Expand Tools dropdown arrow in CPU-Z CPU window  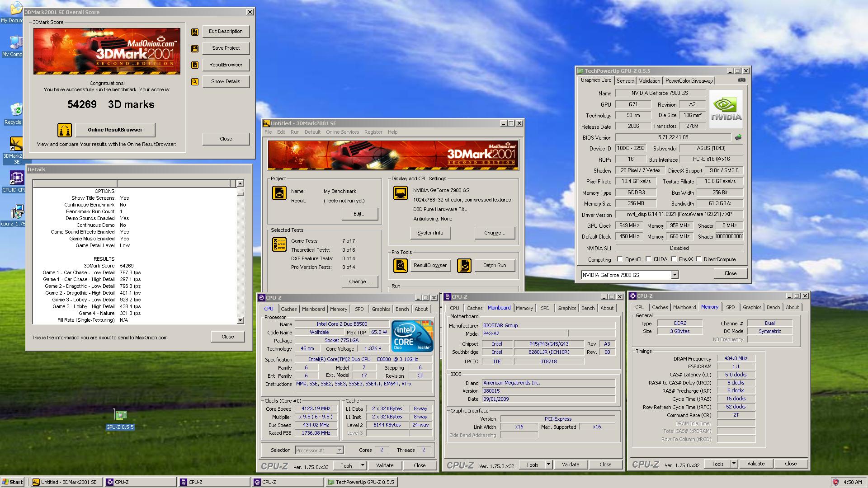coord(363,465)
